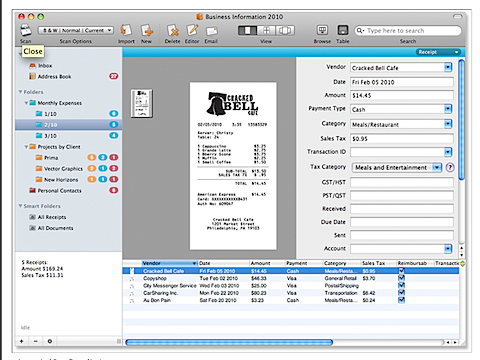Screen dimensions: 480x360
Task: Click the minus button at sidebar bottom
Action: tap(36, 341)
